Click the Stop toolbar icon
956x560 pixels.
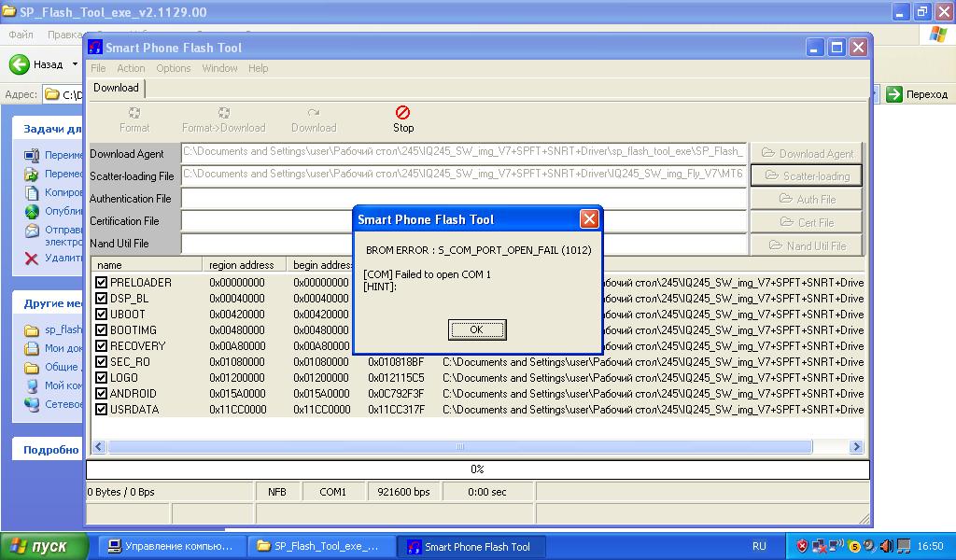click(402, 113)
